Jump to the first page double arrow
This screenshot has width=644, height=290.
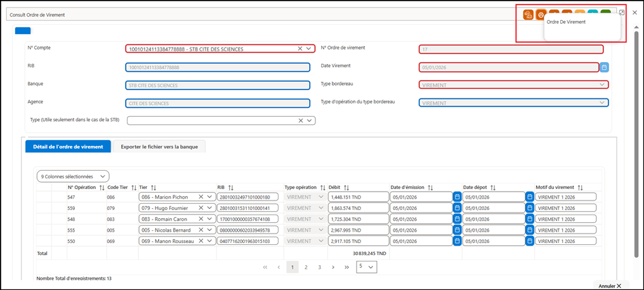[x=265, y=267]
